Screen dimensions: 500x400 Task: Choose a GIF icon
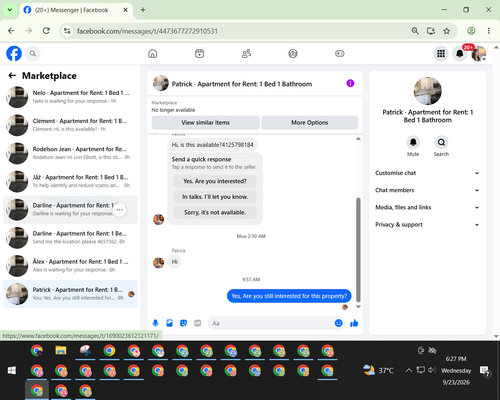pyautogui.click(x=198, y=323)
